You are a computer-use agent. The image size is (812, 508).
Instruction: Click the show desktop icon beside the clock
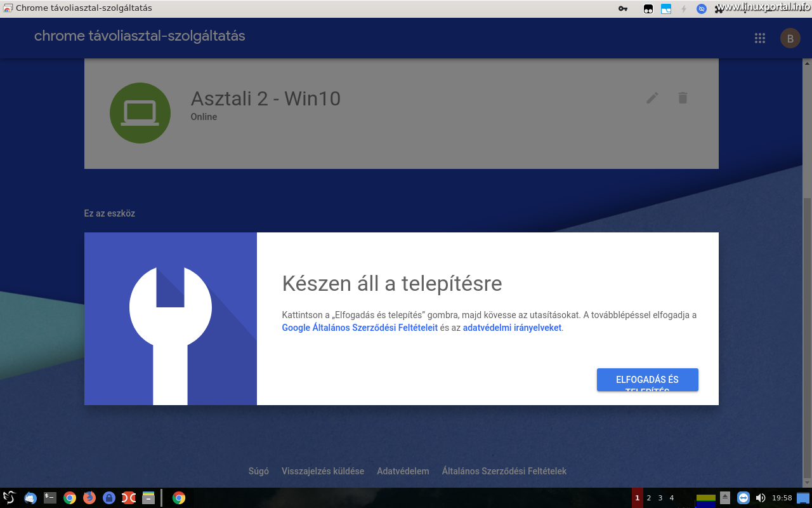(x=803, y=498)
